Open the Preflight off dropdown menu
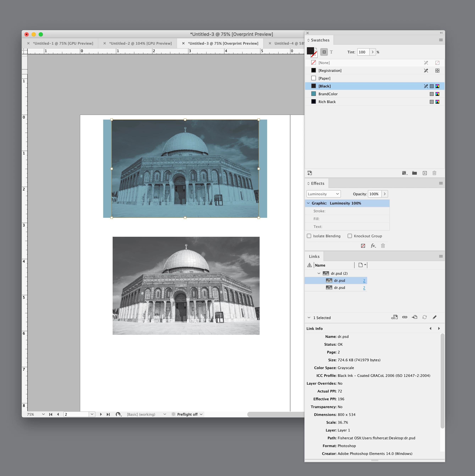Viewport: 475px width, 476px height. [x=201, y=414]
